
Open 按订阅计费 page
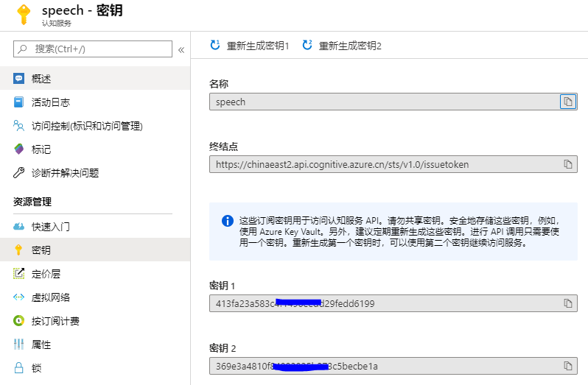click(x=95, y=321)
